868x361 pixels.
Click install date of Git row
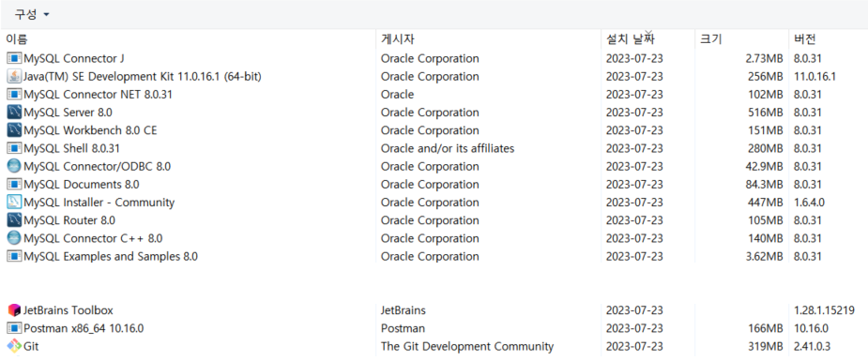point(634,347)
